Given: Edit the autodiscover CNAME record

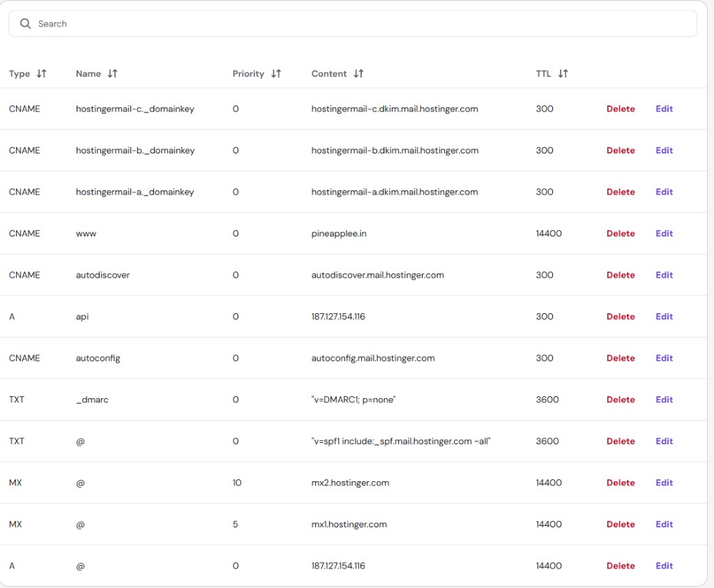Looking at the screenshot, I should [664, 275].
